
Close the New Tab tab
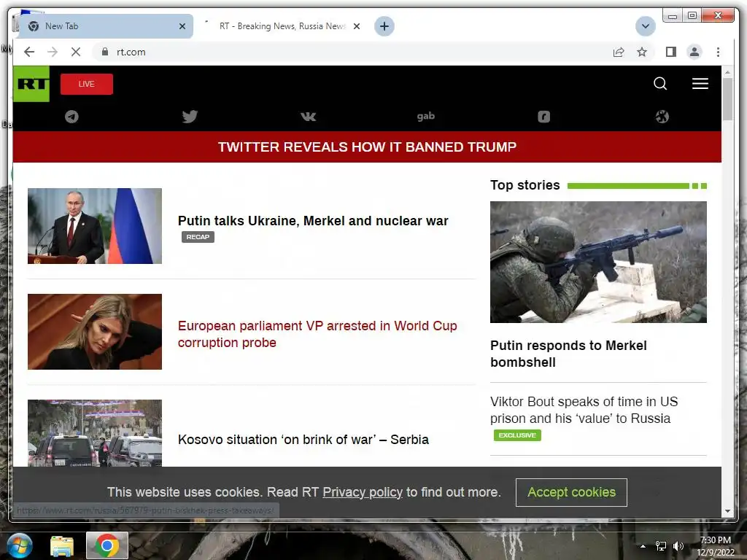[x=182, y=26]
